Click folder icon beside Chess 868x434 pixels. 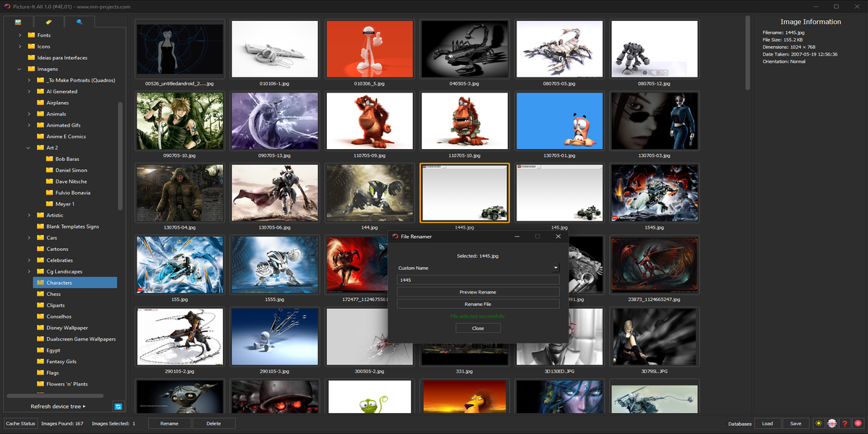(x=41, y=294)
